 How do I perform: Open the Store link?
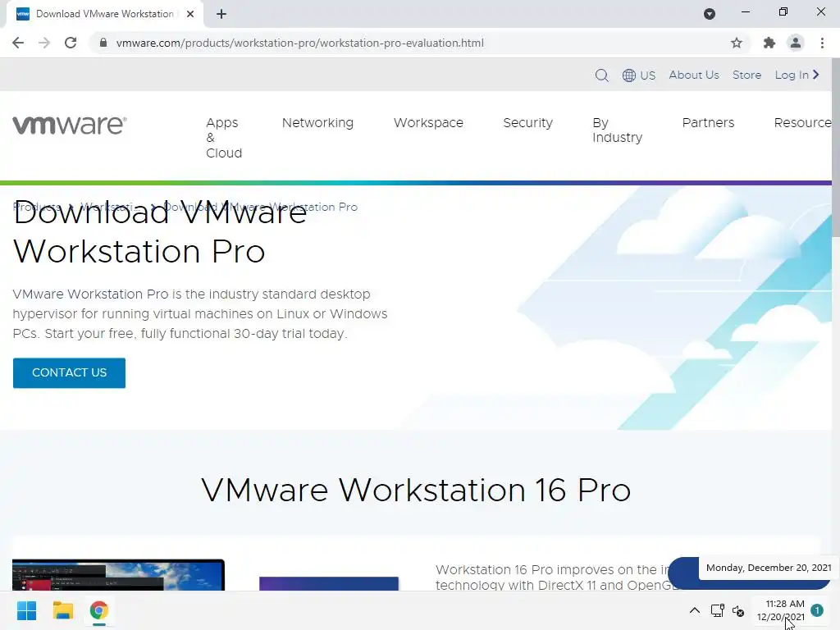746,75
